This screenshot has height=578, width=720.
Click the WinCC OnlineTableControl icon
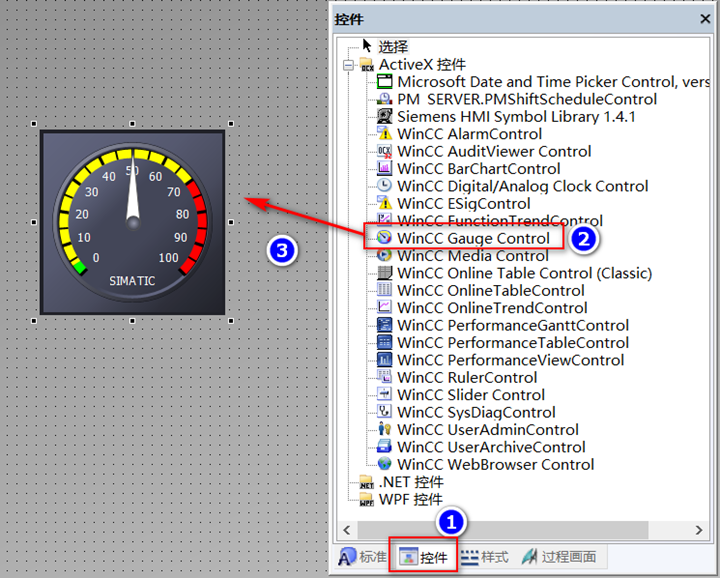[384, 290]
